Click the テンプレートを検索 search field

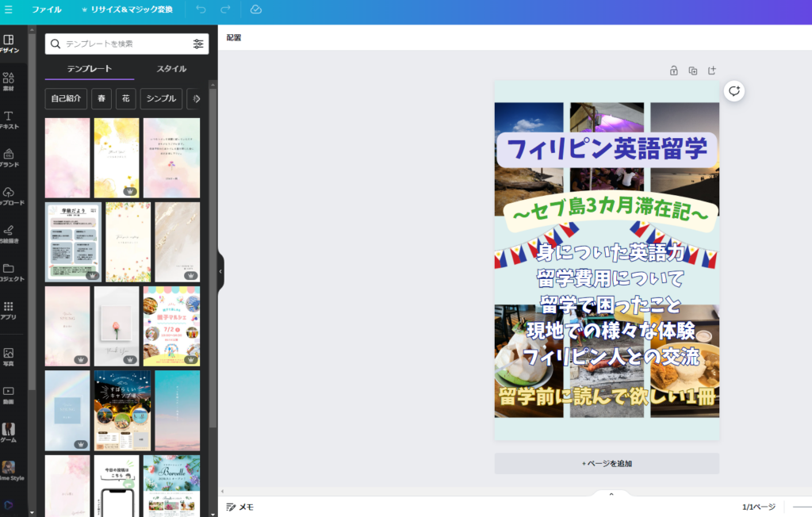tap(119, 44)
